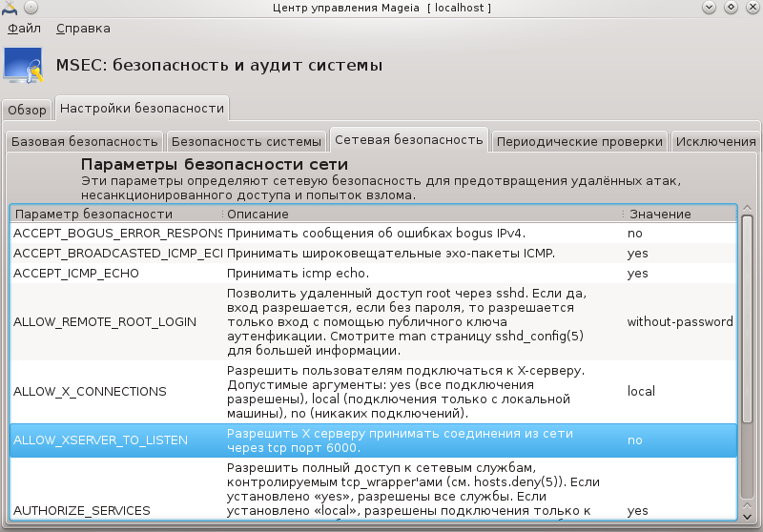Viewport: 763px width, 532px height.
Task: Click description about sshd root access
Action: click(406, 322)
